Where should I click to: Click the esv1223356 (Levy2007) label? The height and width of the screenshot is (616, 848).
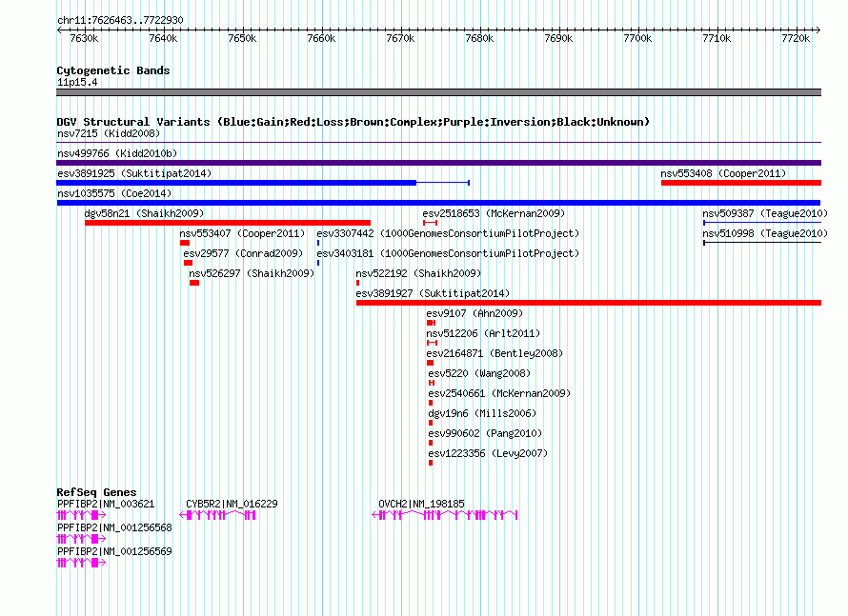tap(488, 453)
